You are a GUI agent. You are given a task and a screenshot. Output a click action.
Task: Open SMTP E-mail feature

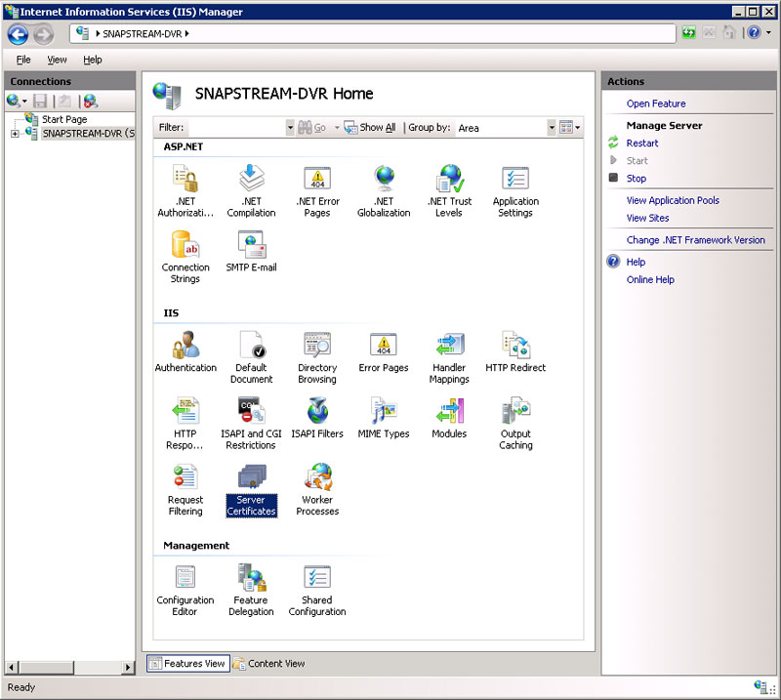point(251,252)
